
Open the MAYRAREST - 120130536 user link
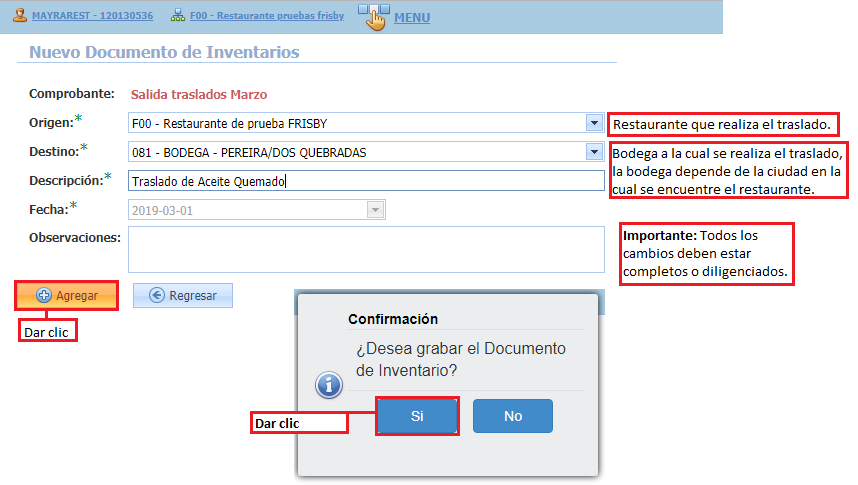(x=92, y=16)
